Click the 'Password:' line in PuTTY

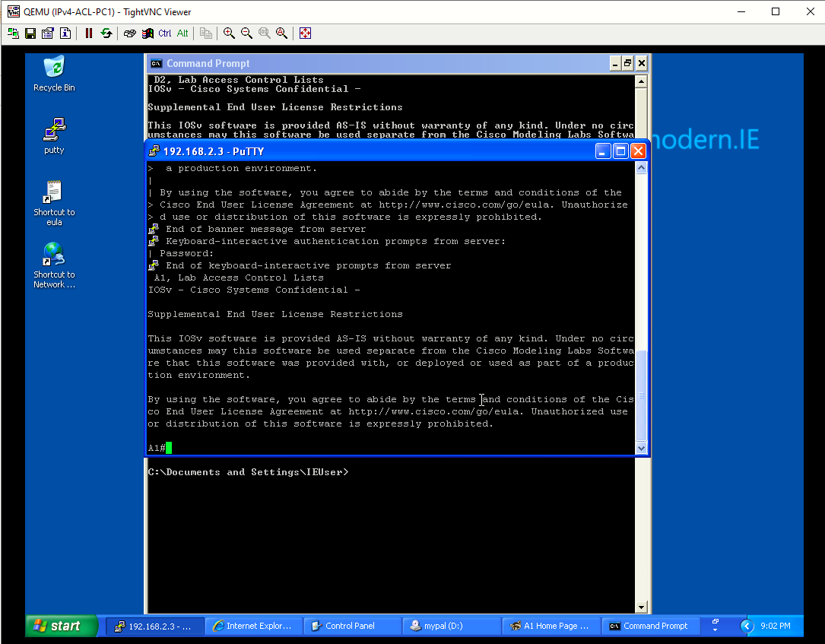[187, 254]
